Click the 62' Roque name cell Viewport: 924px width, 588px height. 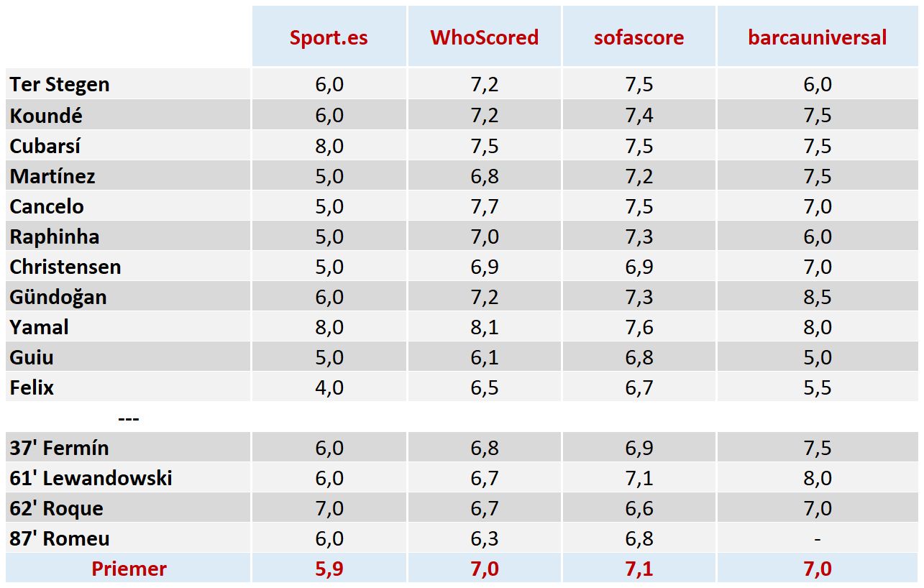[56, 508]
